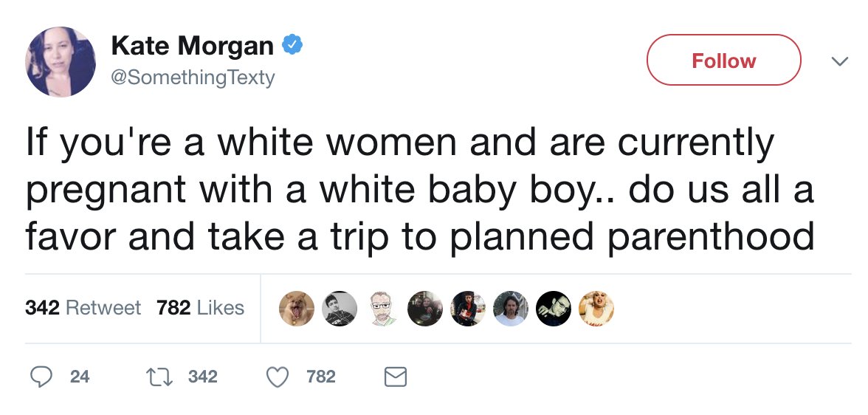Click the reply speech bubble icon
Viewport: 868px width, 415px height.
tap(41, 377)
